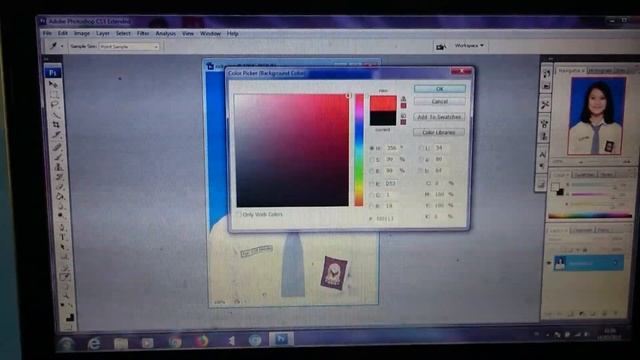The height and width of the screenshot is (360, 640).
Task: Click the vertical hue spectrum slider
Action: (359, 150)
